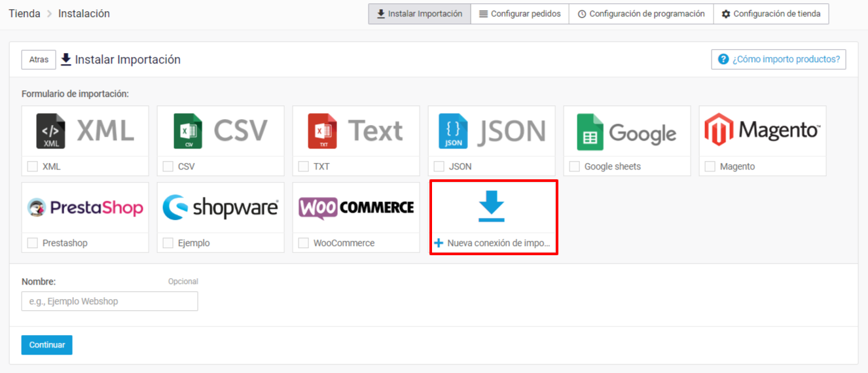The width and height of the screenshot is (868, 373).
Task: Tick the Google sheets checkbox
Action: click(x=574, y=167)
